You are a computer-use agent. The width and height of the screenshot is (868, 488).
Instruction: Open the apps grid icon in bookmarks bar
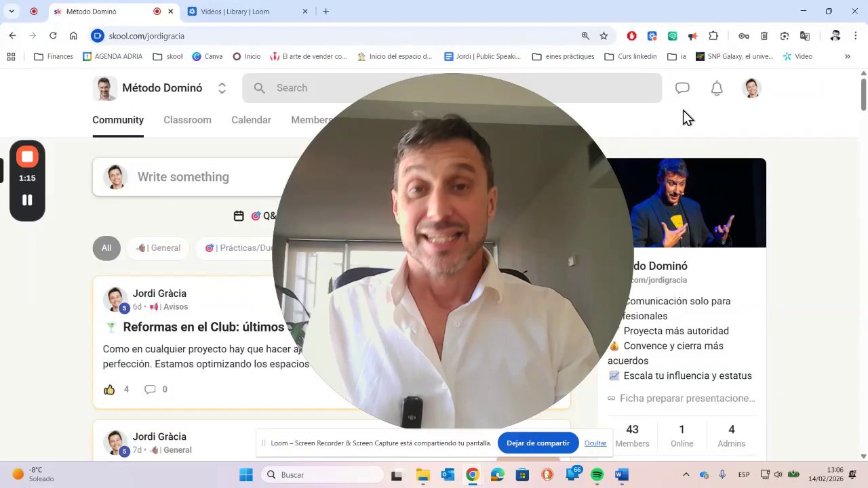(11, 56)
